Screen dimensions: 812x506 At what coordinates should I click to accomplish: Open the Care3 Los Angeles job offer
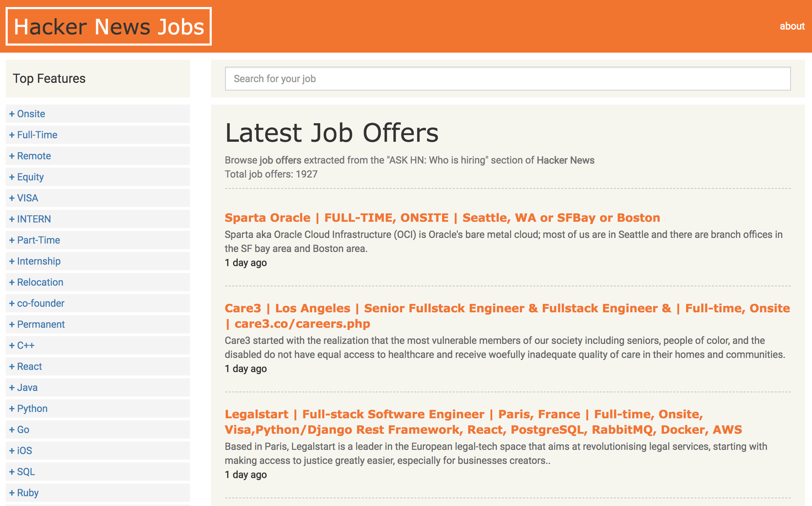pos(507,316)
